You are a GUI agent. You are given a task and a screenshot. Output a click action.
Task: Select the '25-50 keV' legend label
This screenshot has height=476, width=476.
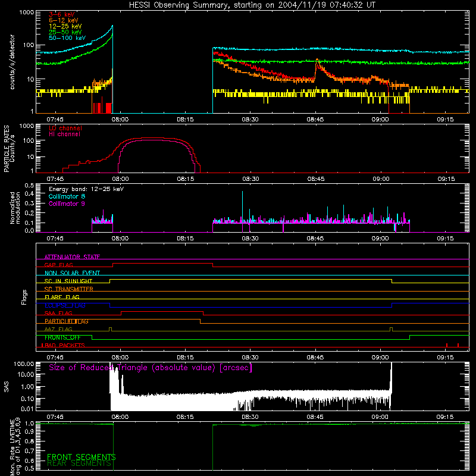(x=65, y=32)
